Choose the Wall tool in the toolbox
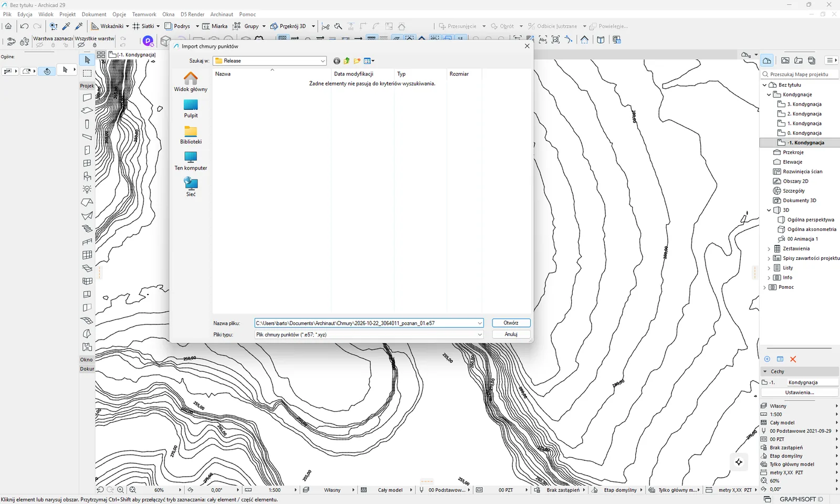840x504 pixels. click(87, 98)
